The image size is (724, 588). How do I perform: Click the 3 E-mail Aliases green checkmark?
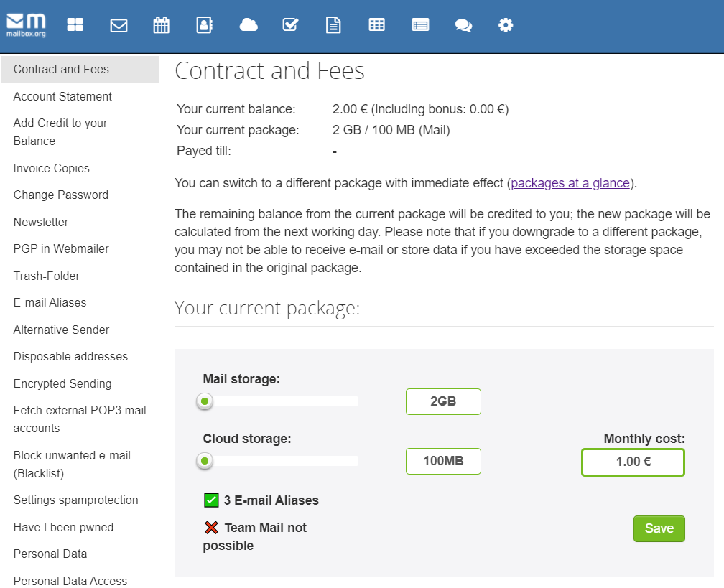(211, 500)
